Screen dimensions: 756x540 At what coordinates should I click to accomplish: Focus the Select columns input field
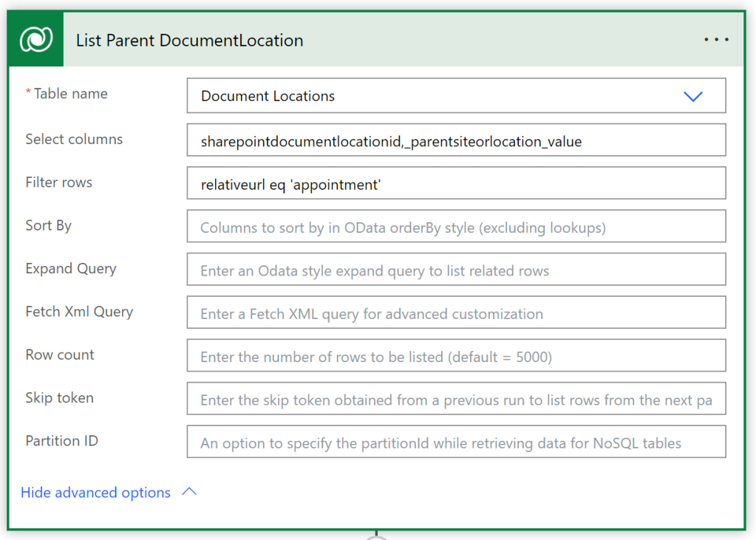(456, 140)
